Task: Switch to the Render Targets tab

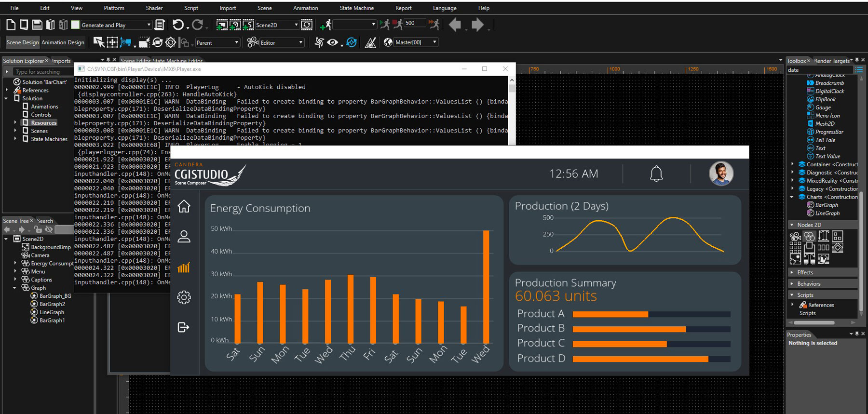Action: click(831, 61)
